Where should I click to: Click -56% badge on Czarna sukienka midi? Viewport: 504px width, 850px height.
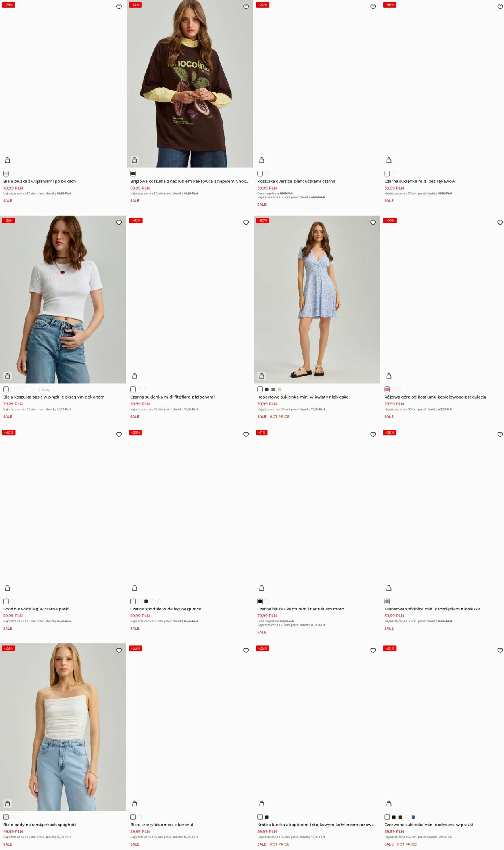pos(390,5)
